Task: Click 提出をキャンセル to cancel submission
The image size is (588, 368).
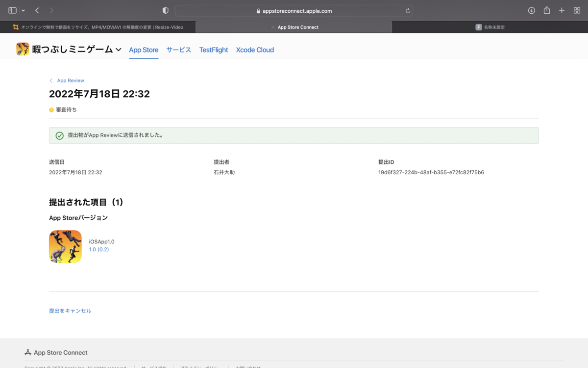Action: pos(70,311)
